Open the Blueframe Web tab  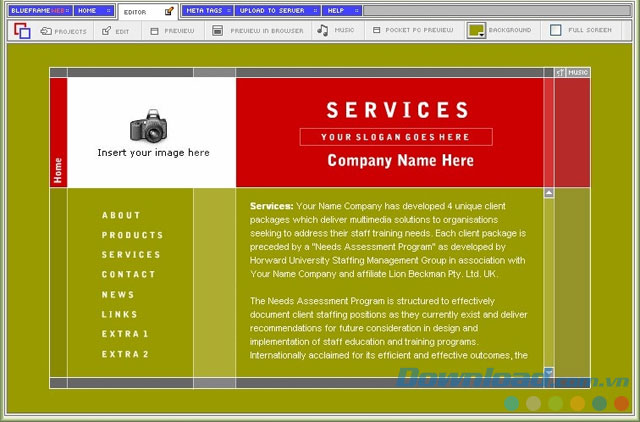click(40, 11)
